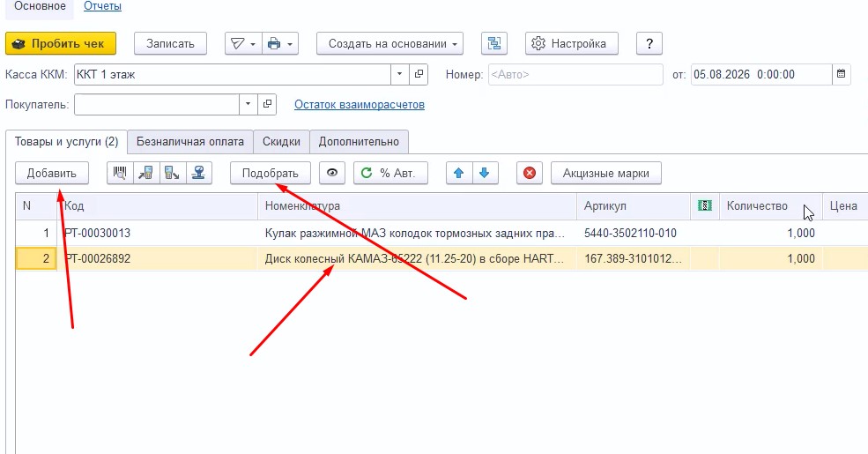868x454 pixels.
Task: Click the Подобрать button
Action: (271, 174)
